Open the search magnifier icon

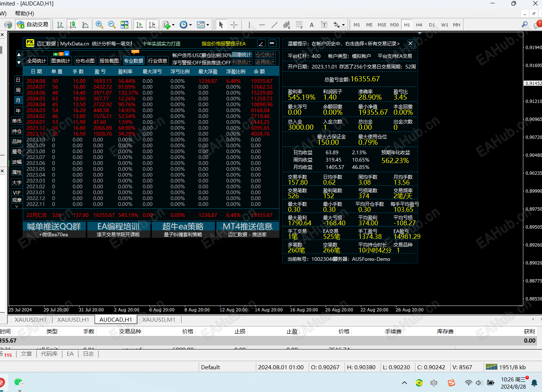pyautogui.click(x=525, y=25)
